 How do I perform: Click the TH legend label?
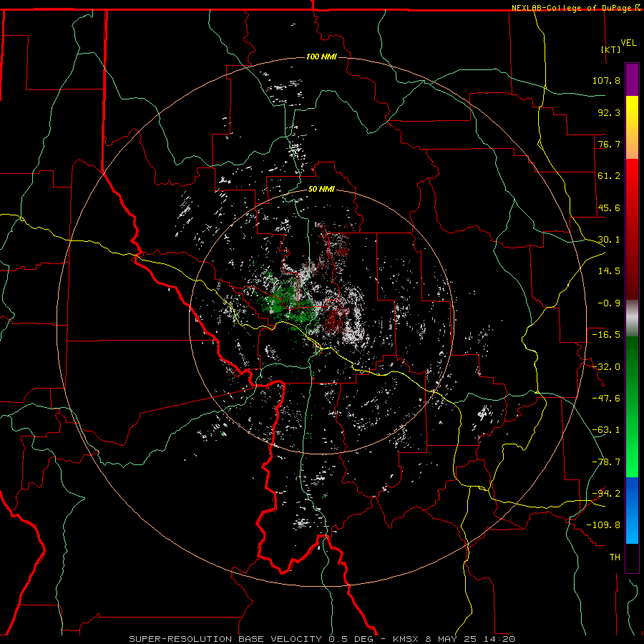[x=615, y=557]
